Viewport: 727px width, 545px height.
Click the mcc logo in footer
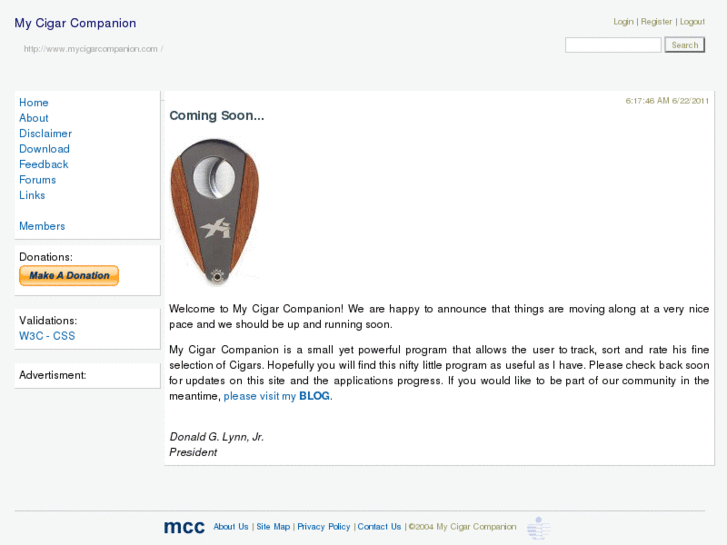(x=184, y=527)
